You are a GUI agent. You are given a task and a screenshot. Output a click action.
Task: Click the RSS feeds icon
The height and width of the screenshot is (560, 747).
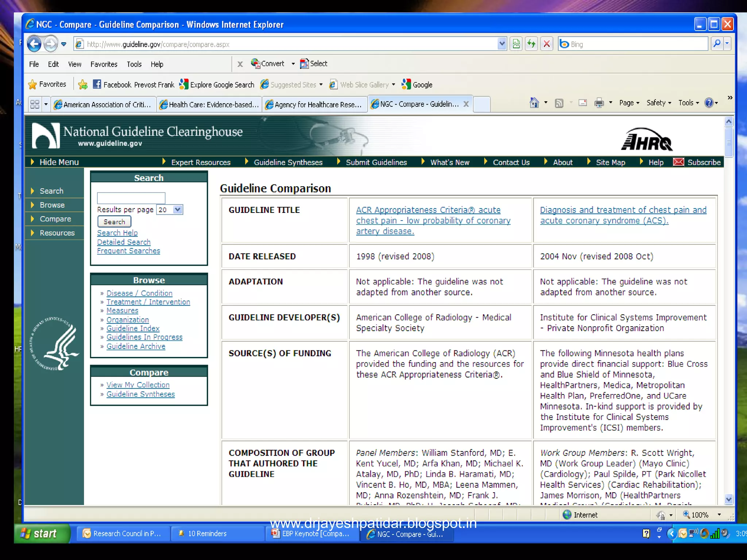point(559,103)
